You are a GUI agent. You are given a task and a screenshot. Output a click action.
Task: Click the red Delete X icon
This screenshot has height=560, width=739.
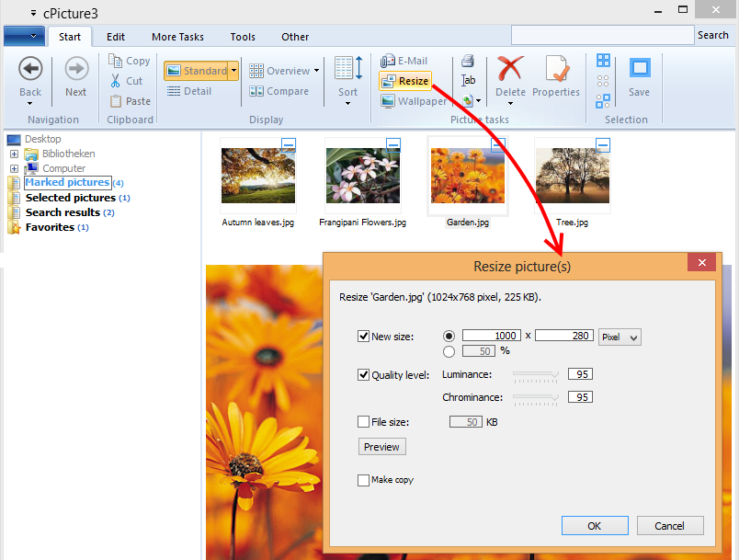[x=510, y=69]
